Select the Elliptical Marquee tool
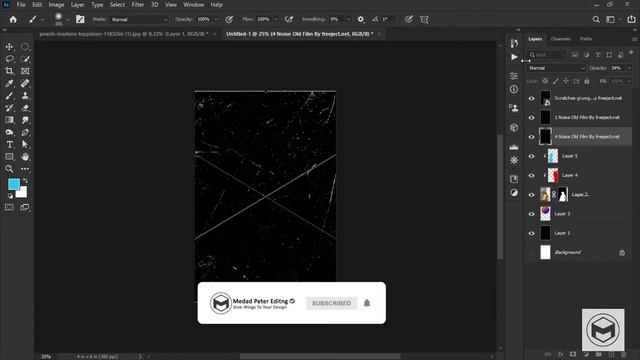Viewport: 640px width, 360px height. point(25,47)
